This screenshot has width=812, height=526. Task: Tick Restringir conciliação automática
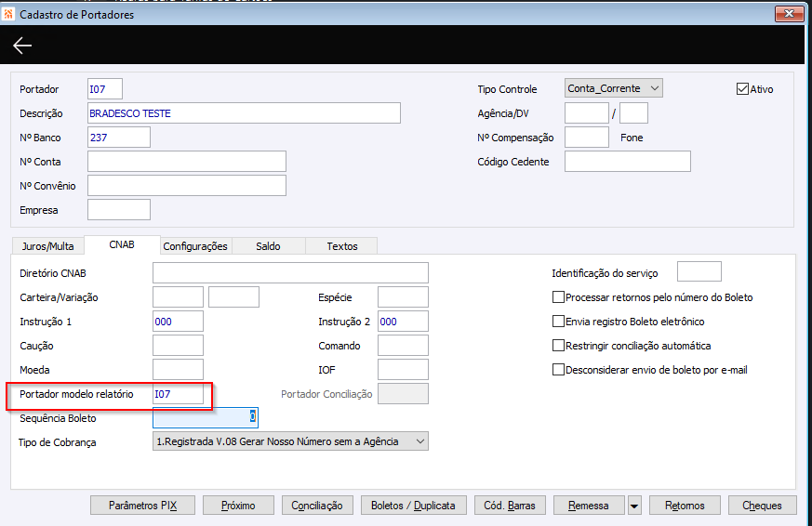pos(558,346)
